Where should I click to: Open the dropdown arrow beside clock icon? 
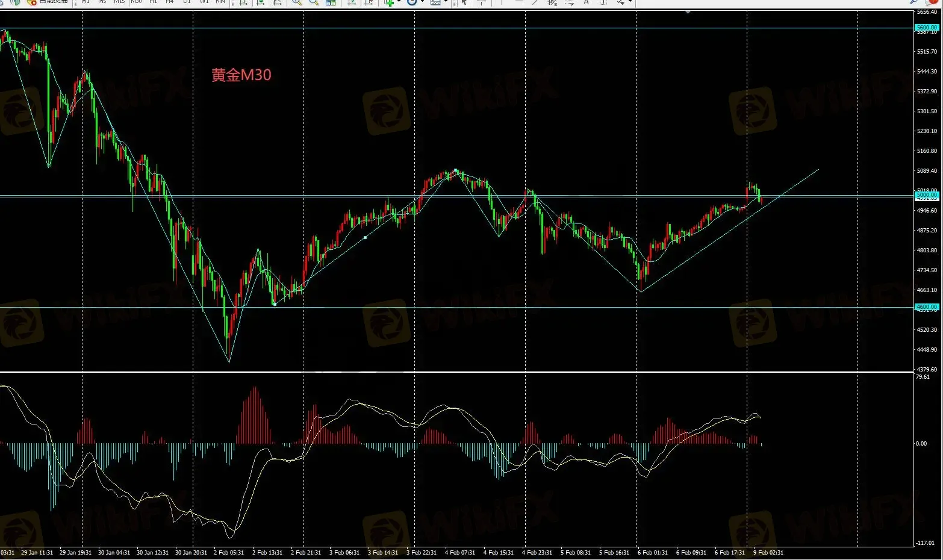tap(422, 2)
